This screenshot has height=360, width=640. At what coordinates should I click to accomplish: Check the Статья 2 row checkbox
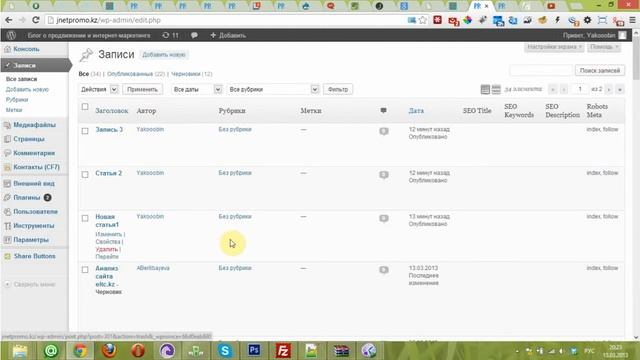[85, 175]
